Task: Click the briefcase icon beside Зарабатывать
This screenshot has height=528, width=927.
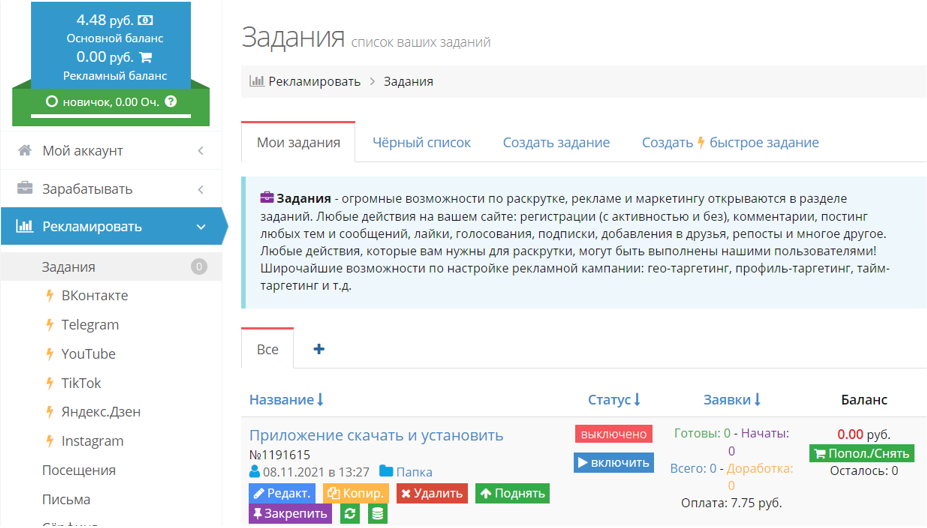Action: [x=25, y=188]
